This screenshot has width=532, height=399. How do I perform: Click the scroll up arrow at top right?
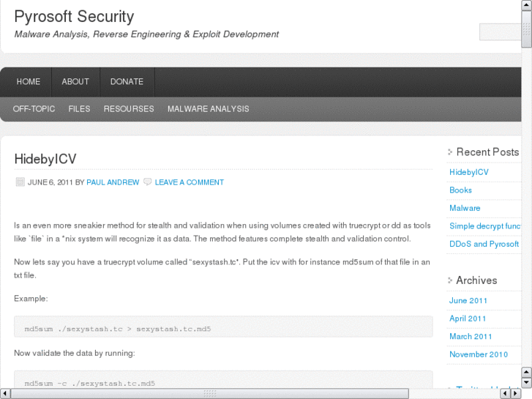pyautogui.click(x=526, y=5)
